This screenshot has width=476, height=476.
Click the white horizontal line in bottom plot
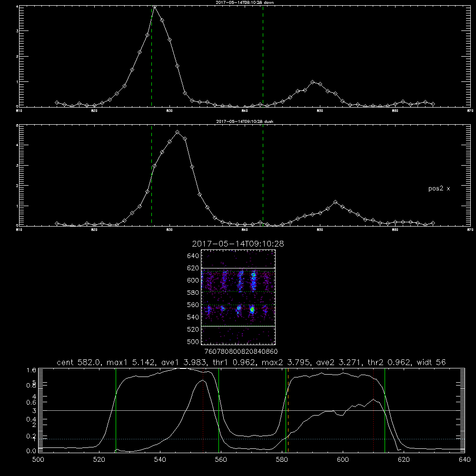tap(251, 410)
